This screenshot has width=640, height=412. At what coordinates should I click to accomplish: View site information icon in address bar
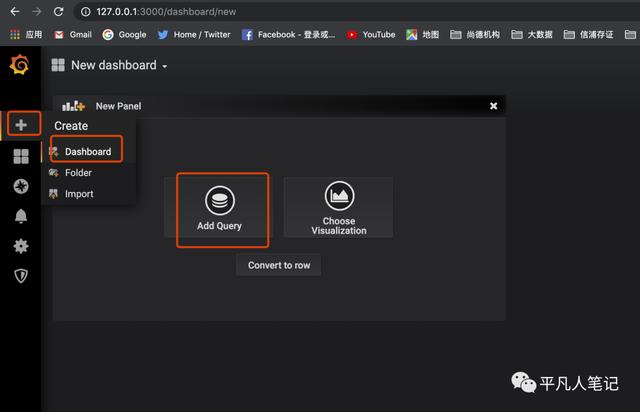click(86, 12)
